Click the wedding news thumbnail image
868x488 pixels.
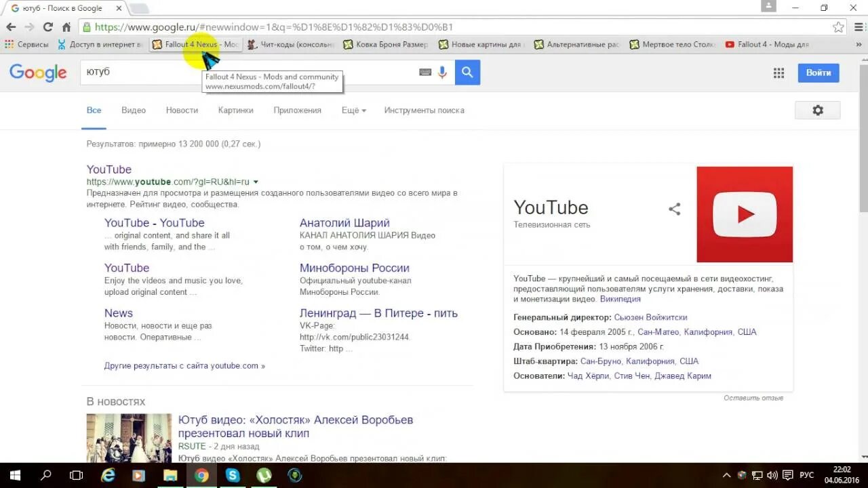click(x=129, y=438)
